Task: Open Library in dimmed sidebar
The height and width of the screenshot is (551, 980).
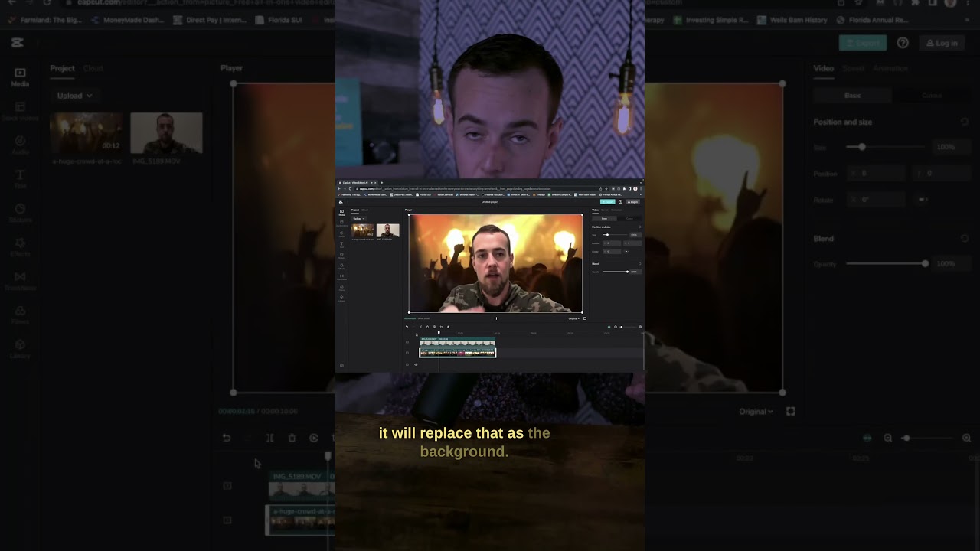Action: point(20,349)
